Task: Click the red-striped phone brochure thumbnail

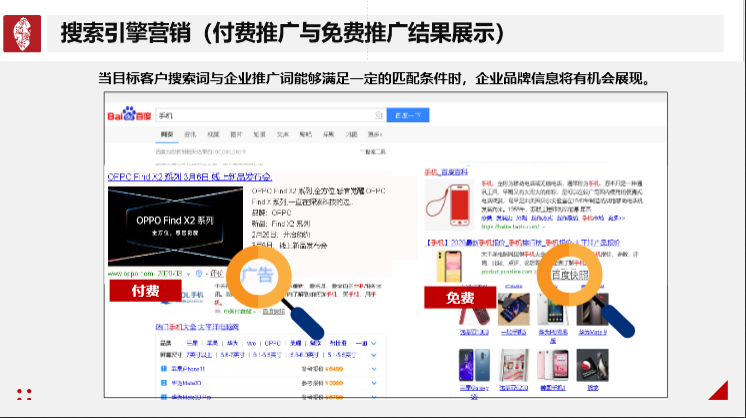Action: pyautogui.click(x=514, y=365)
